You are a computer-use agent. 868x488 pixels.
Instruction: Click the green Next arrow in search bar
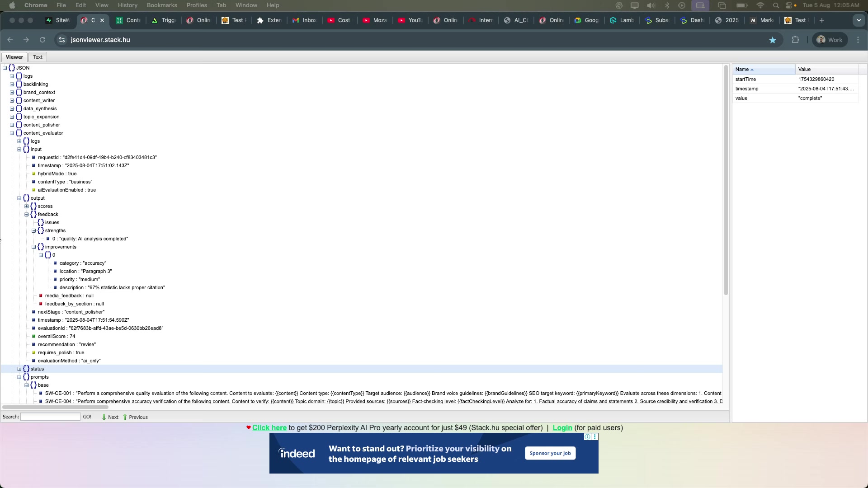(104, 417)
